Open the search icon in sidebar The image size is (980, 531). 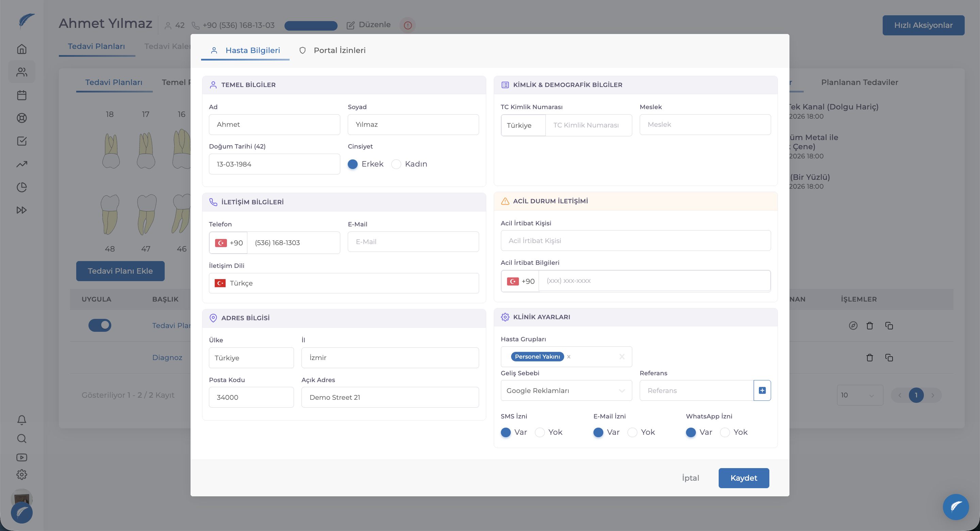22,439
